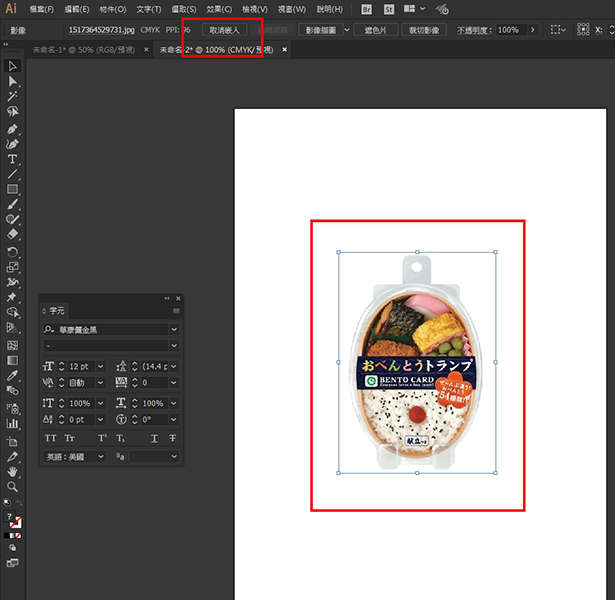Toggle Underline in Character panel
This screenshot has height=600, width=615.
tap(155, 438)
